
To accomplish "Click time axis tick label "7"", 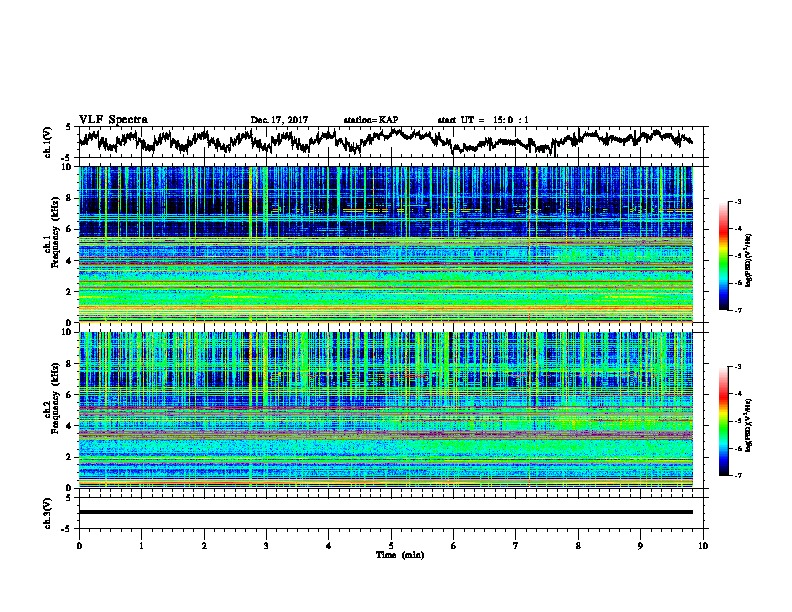I will point(516,546).
